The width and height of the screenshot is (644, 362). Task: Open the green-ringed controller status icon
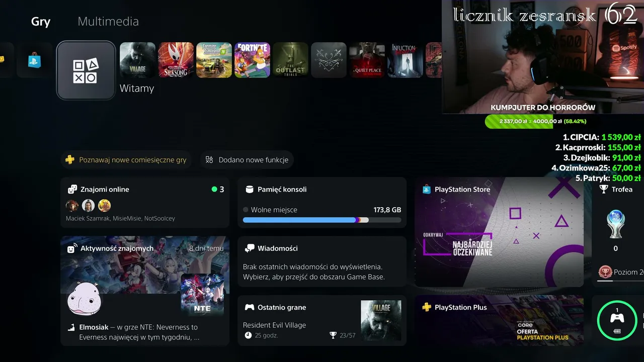617,321
